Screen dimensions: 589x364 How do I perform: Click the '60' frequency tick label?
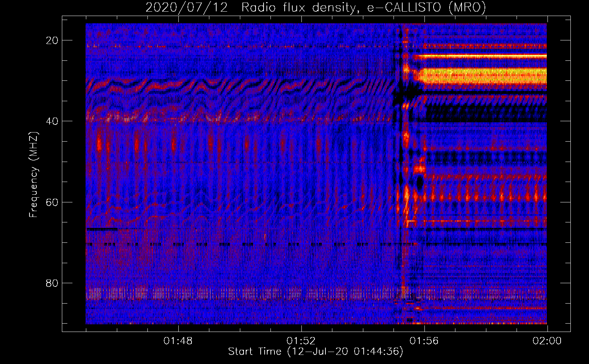pyautogui.click(x=52, y=202)
